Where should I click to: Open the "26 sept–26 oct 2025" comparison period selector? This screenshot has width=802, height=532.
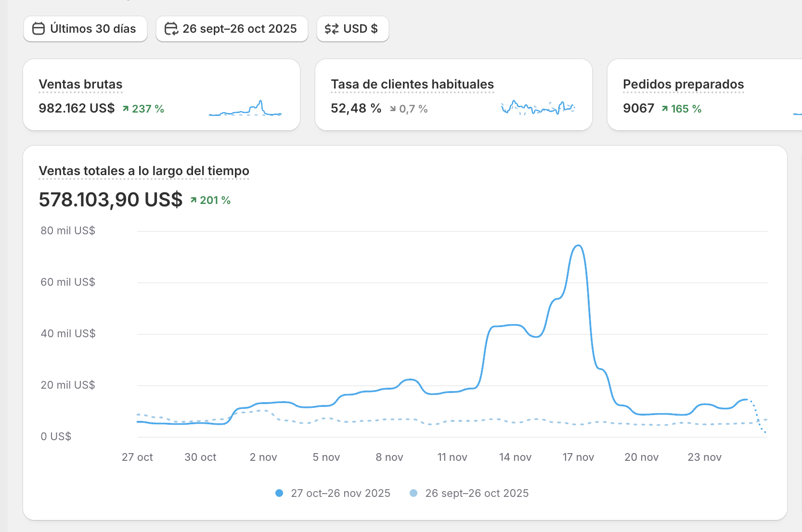tap(232, 29)
